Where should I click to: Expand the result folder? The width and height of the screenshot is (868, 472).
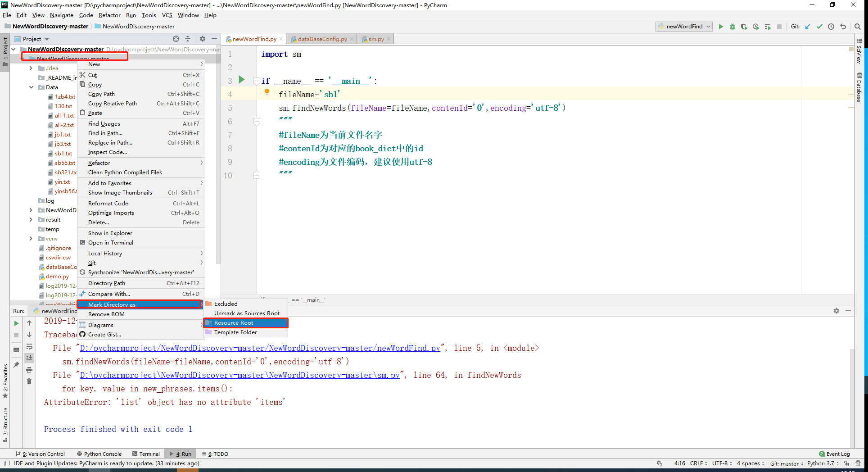click(x=31, y=220)
